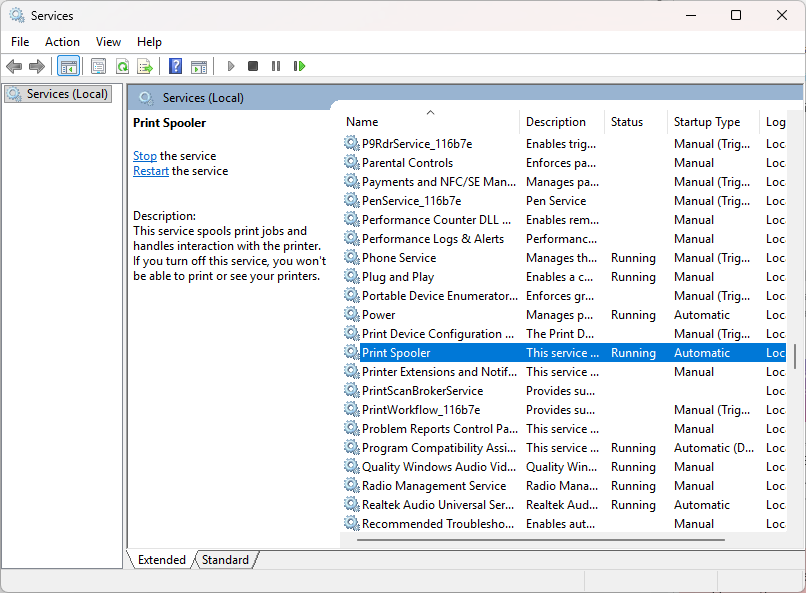Click the Start Service play icon

coord(231,66)
